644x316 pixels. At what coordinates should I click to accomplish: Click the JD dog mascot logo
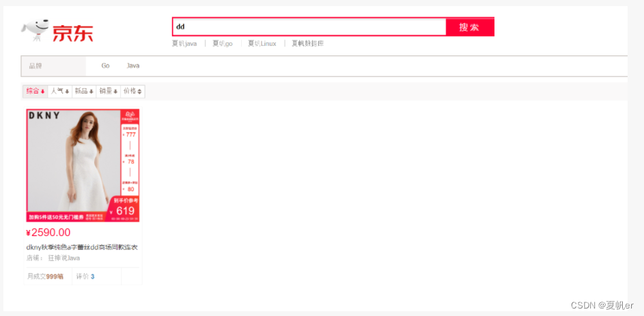coord(36,30)
